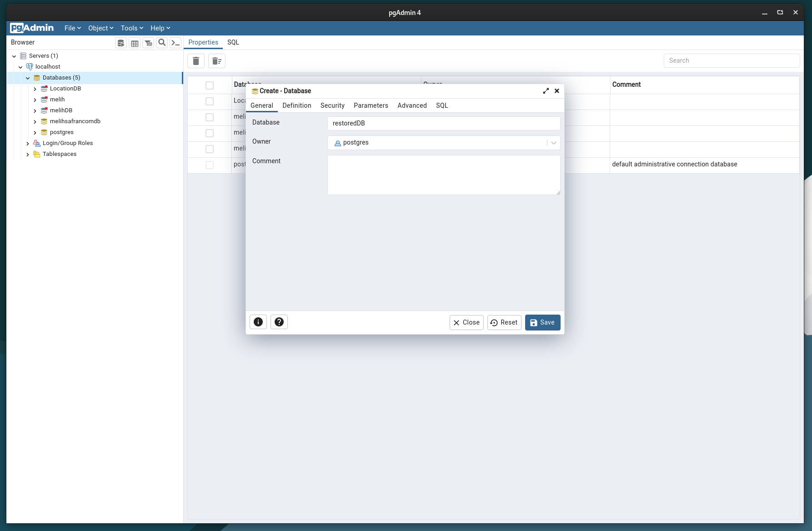Switch to the Definition tab
The image size is (812, 531).
pyautogui.click(x=297, y=105)
